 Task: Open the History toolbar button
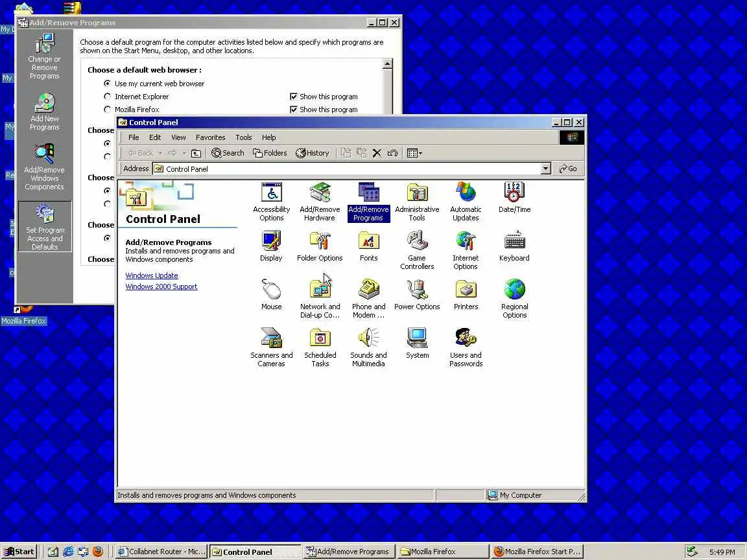point(313,153)
